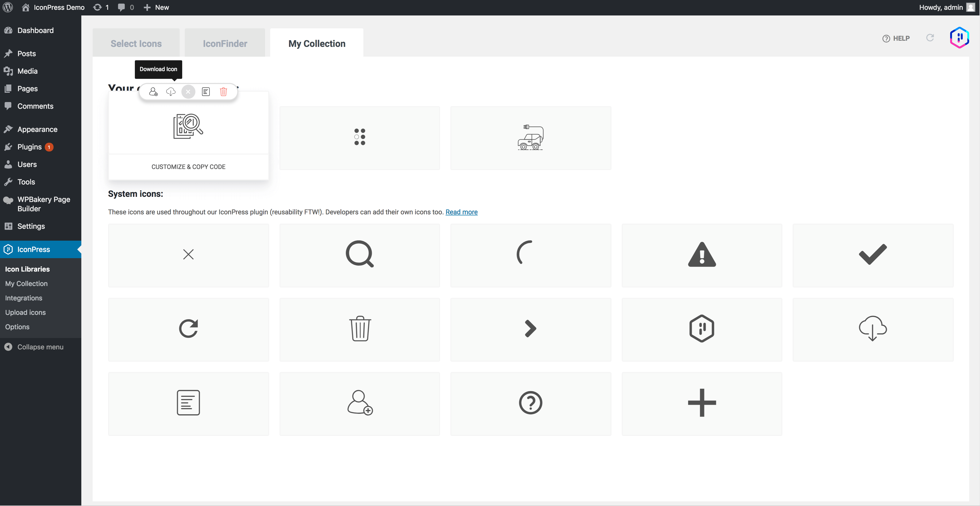The width and height of the screenshot is (980, 506).
Task: Download the selected icon from hover toolbar
Action: 171,91
